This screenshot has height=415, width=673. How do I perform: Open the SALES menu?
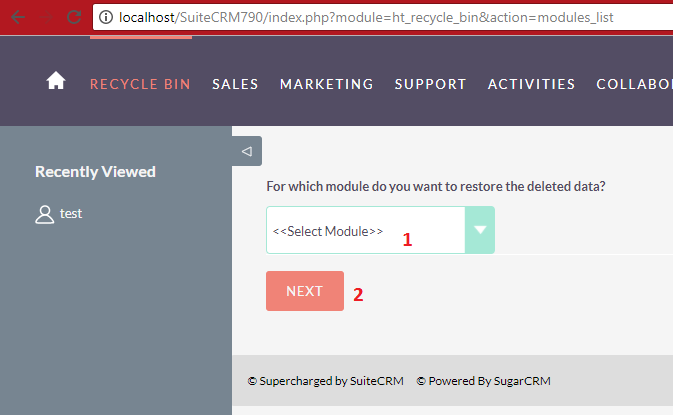[235, 84]
